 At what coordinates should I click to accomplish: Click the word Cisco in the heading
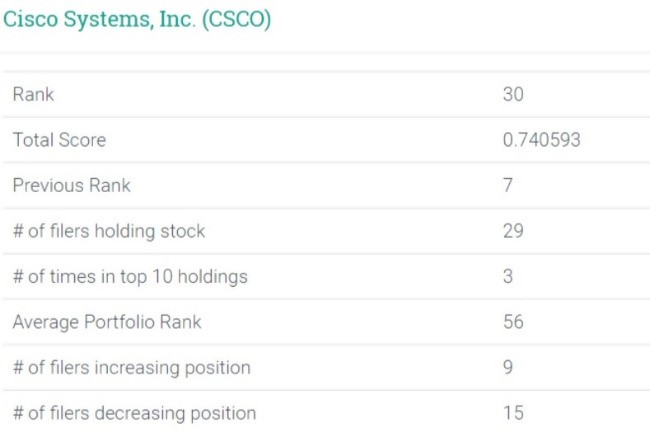[x=27, y=20]
